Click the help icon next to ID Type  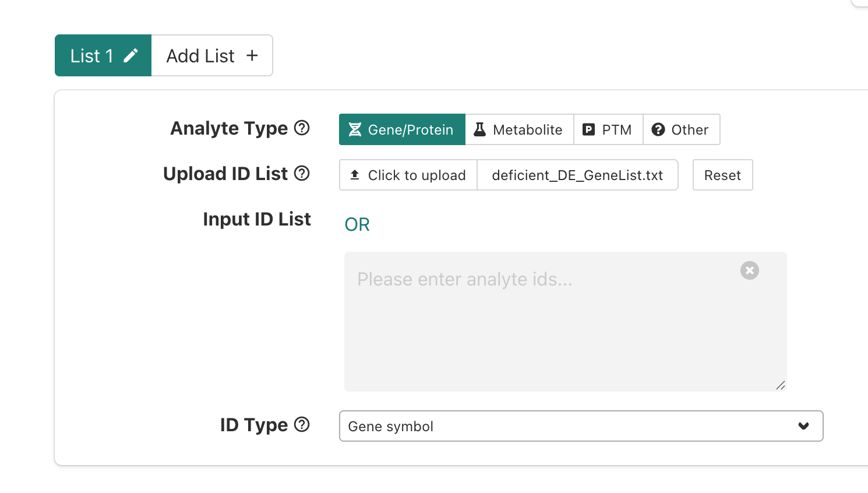[x=302, y=425]
